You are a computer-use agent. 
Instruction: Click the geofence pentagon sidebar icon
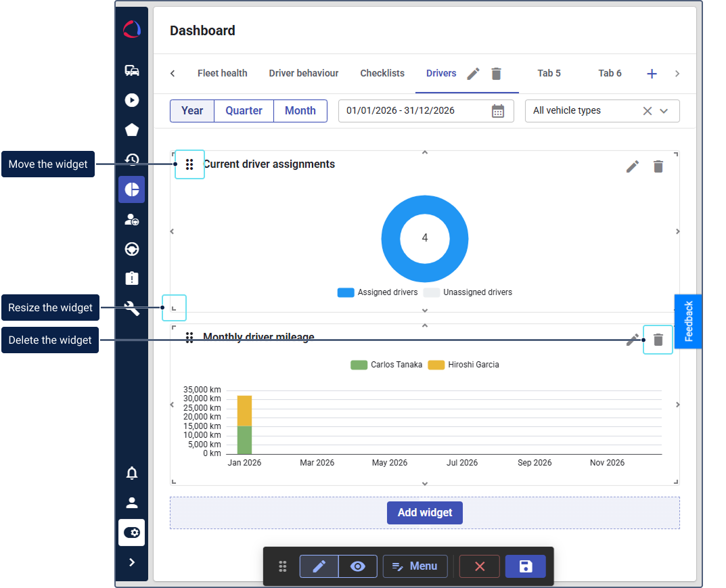[132, 130]
